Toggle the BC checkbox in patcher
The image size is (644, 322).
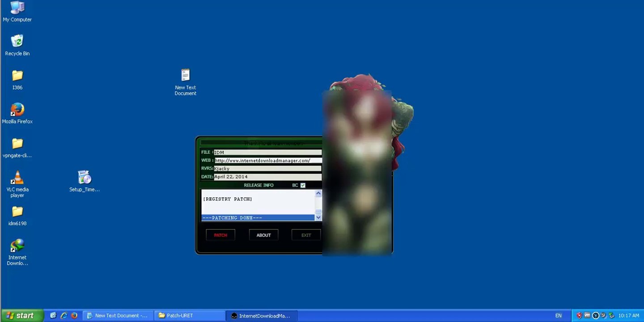click(303, 185)
